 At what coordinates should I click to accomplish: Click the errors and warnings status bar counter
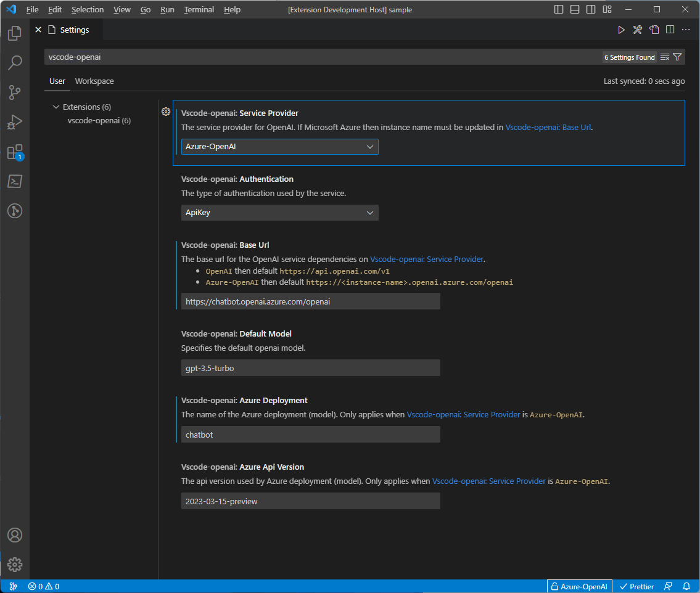(x=44, y=586)
